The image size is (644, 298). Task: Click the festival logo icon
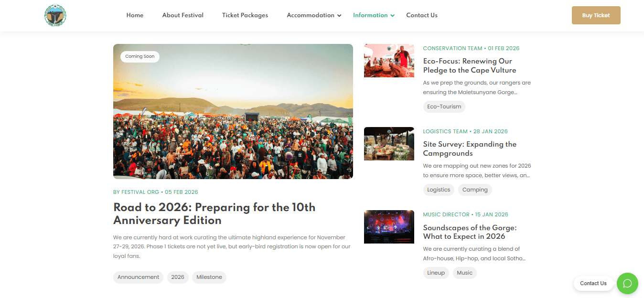(x=55, y=15)
